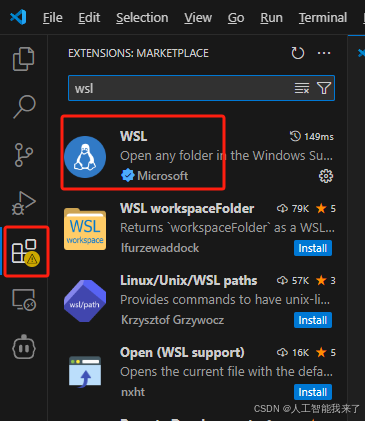
Task: Open the Terminal menu
Action: click(323, 17)
